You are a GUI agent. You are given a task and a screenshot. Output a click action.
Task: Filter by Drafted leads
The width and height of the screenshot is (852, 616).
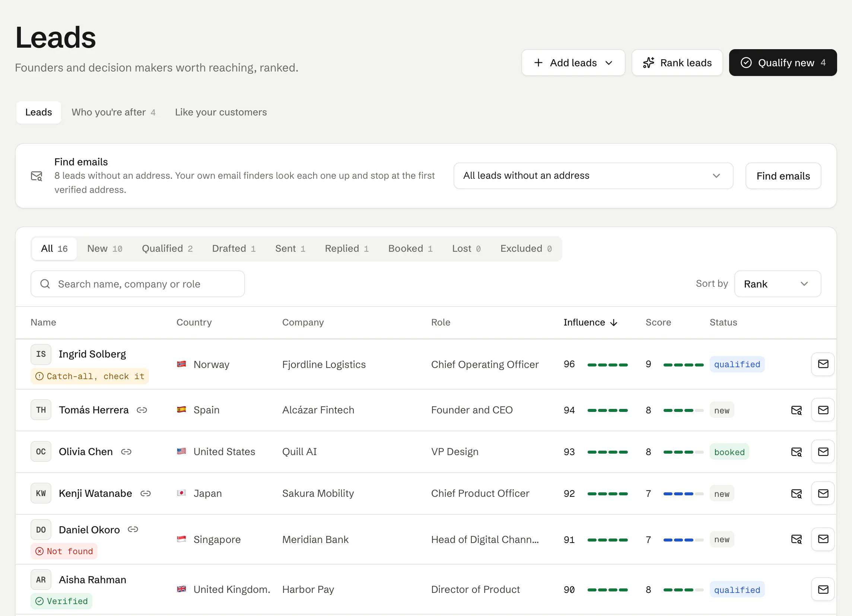click(234, 249)
